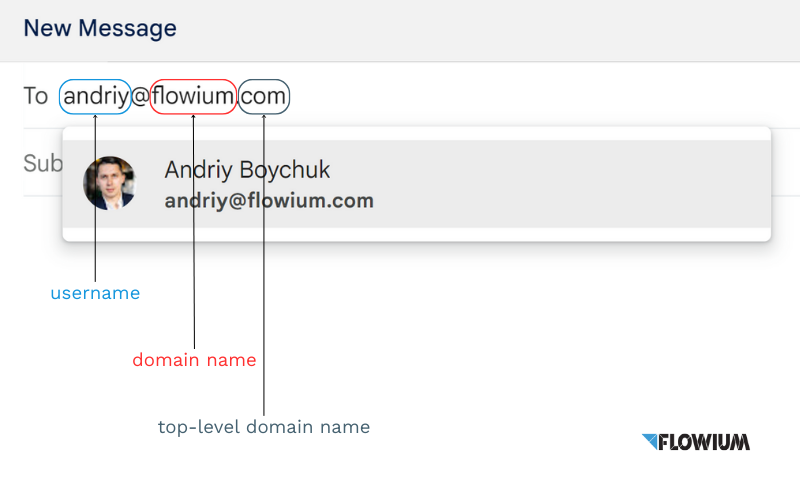Viewport: 800px width, 500px height.
Task: Click the FLOWIUM logo wordmark text
Action: pyautogui.click(x=705, y=442)
